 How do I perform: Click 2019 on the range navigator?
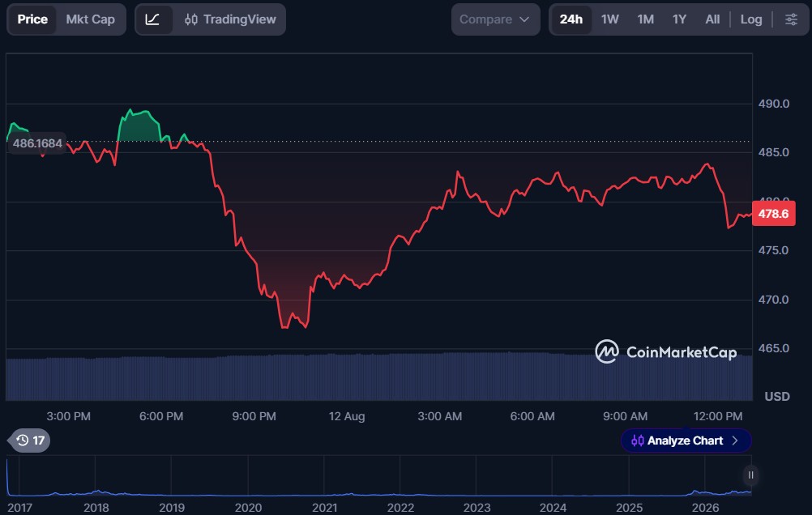(x=172, y=508)
